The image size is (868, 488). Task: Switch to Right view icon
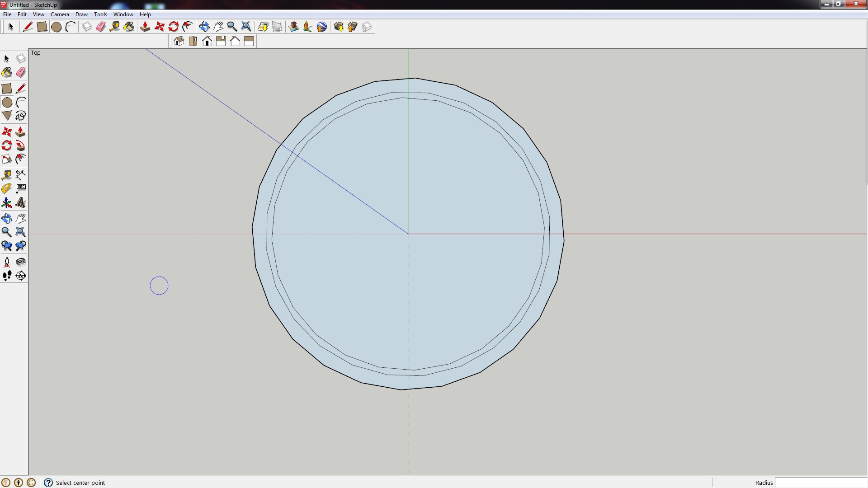tap(221, 42)
